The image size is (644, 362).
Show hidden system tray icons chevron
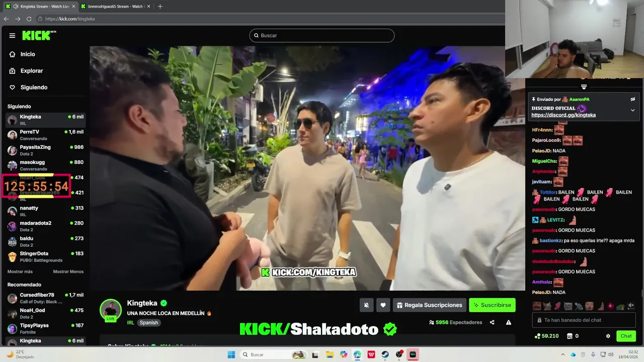562,354
